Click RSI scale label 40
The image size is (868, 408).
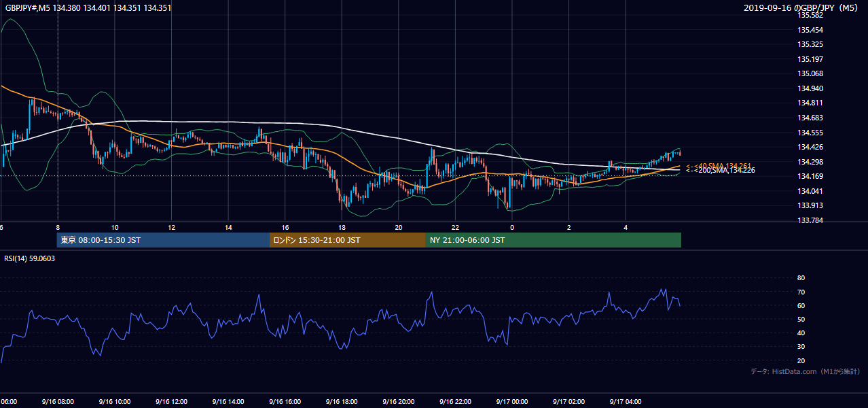(801, 333)
